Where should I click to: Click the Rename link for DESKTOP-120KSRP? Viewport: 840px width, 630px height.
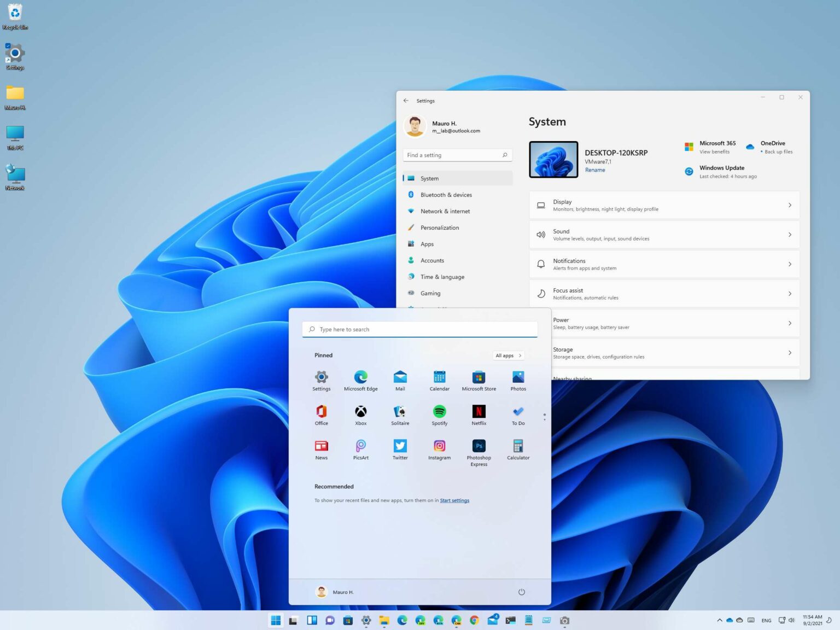(x=595, y=170)
